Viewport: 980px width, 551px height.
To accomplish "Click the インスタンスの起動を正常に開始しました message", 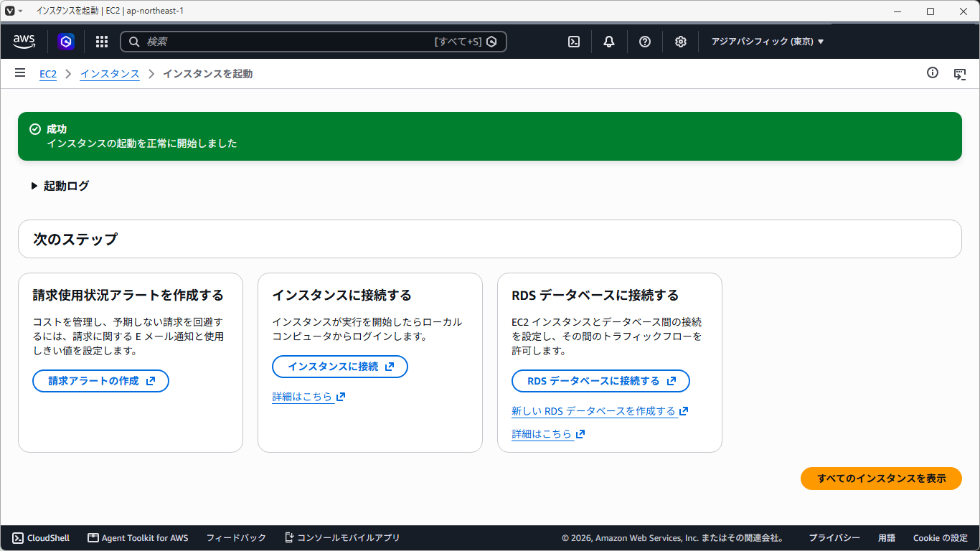I will point(142,143).
